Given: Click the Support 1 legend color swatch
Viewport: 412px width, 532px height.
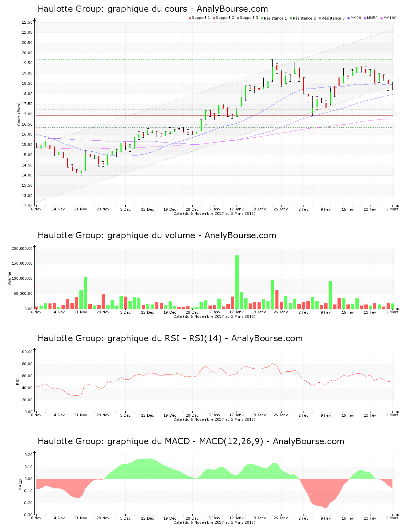Looking at the screenshot, I should pos(190,18).
